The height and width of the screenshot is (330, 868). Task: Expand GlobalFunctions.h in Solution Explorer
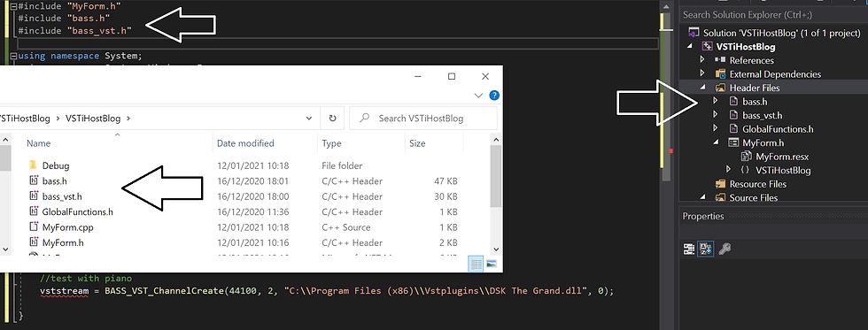pos(716,129)
